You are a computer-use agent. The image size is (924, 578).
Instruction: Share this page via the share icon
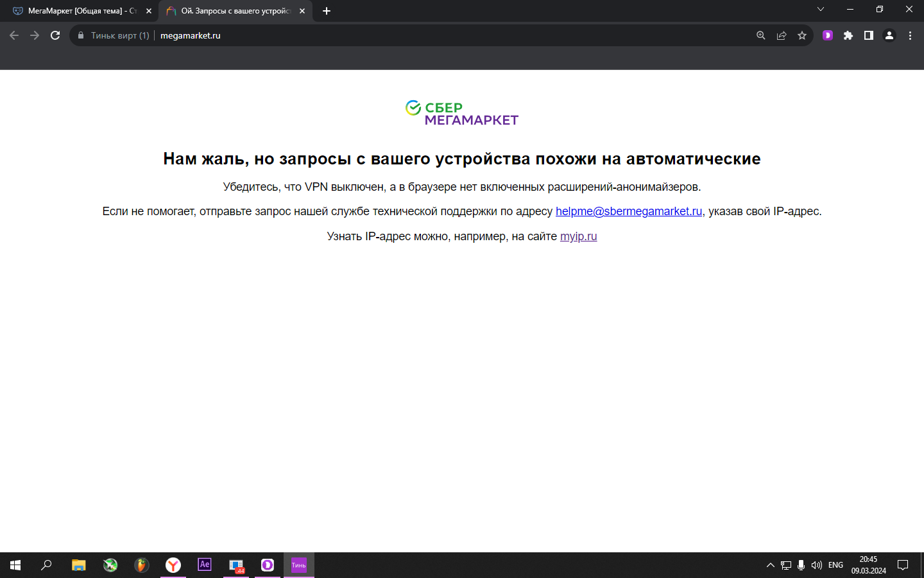[x=782, y=35]
